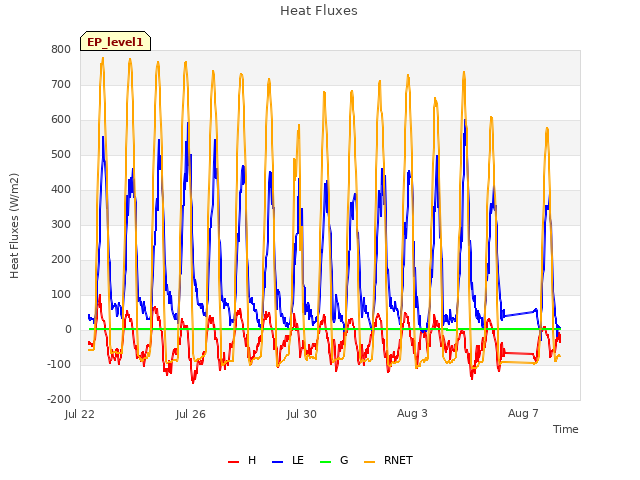Click the 200 y-axis tick label

(x=61, y=260)
